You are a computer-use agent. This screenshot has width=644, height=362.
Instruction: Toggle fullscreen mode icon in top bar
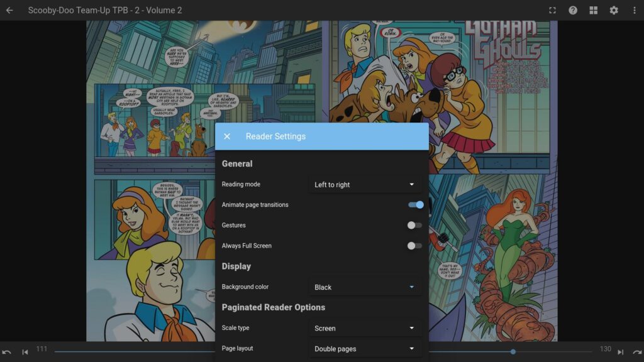pyautogui.click(x=552, y=10)
